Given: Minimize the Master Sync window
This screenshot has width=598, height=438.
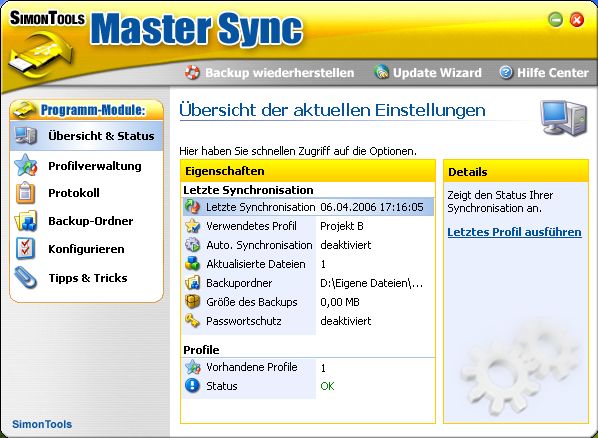Looking at the screenshot, I should [555, 19].
